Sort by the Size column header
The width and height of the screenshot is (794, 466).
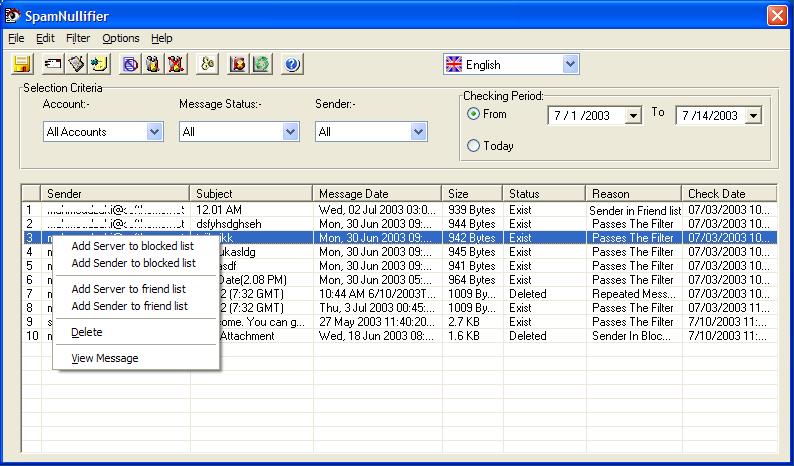click(x=472, y=194)
